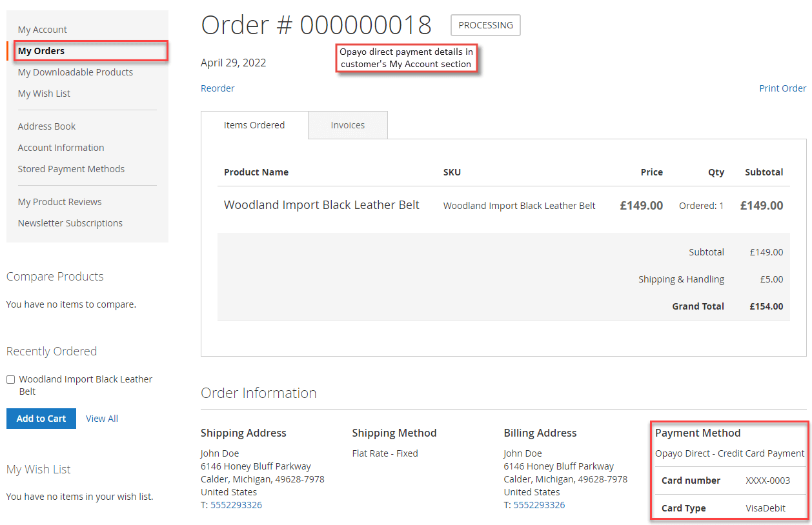Select card type VisaDebit
Image resolution: width=812 pixels, height=525 pixels.
click(x=766, y=508)
